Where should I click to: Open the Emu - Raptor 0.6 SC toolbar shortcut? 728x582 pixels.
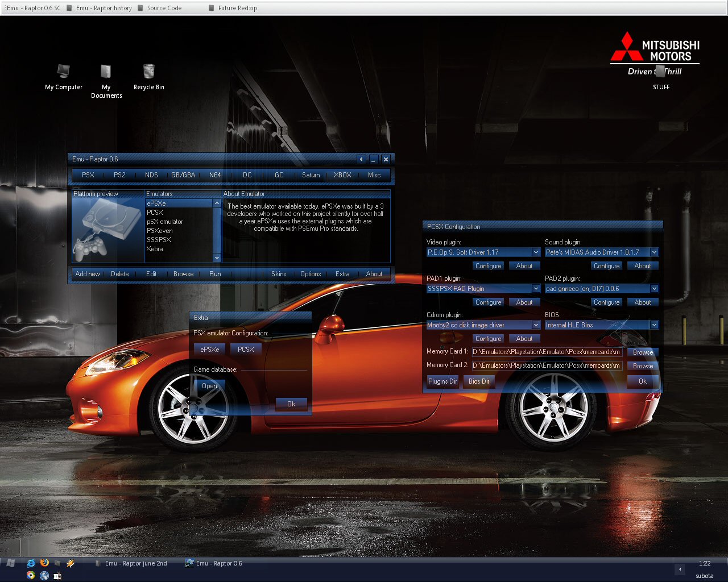[32, 8]
